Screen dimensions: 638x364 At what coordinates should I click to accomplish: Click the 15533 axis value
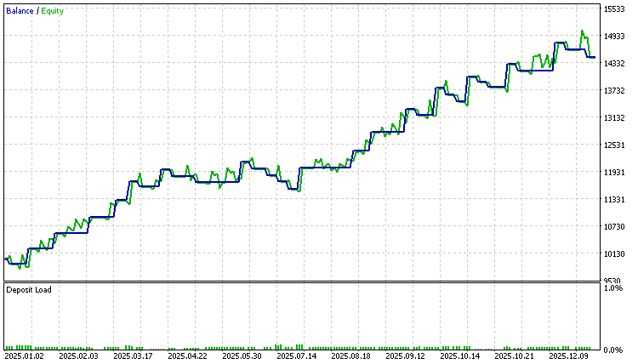614,9
